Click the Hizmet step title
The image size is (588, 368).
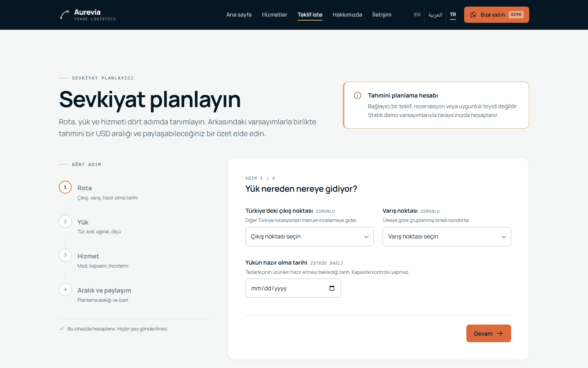pyautogui.click(x=88, y=256)
